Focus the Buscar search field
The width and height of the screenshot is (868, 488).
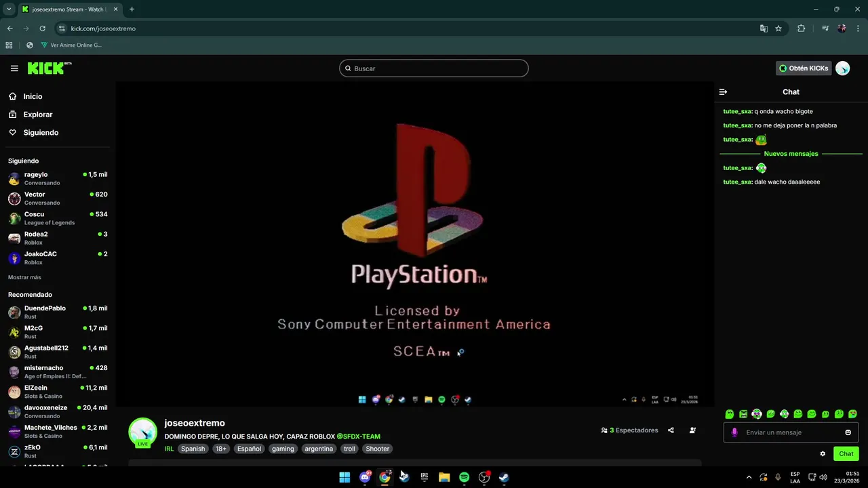pyautogui.click(x=434, y=68)
